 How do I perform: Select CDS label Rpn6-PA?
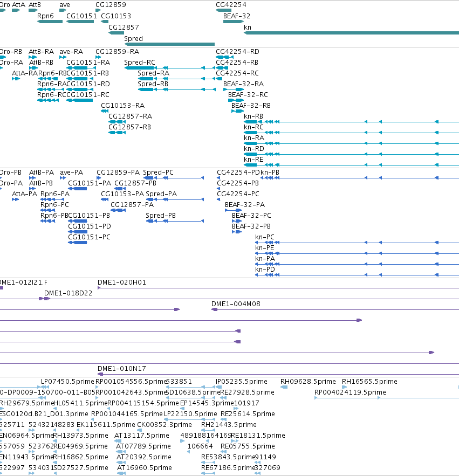55,194
